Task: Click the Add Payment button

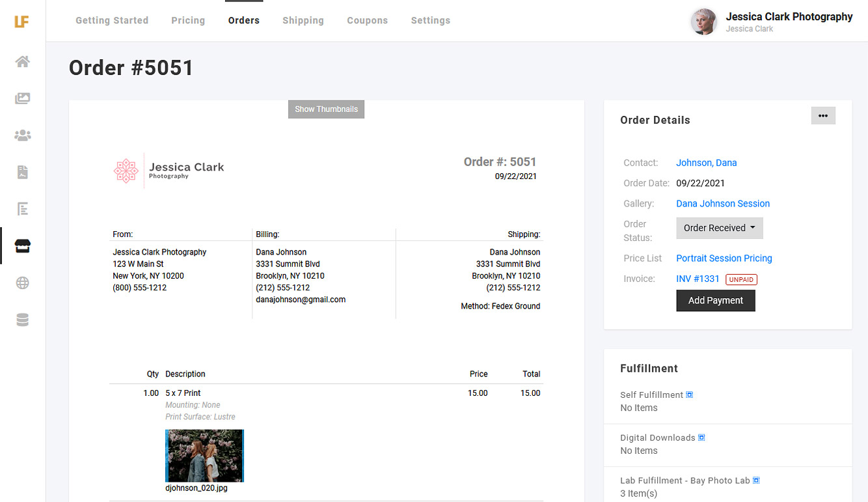Action: 715,300
